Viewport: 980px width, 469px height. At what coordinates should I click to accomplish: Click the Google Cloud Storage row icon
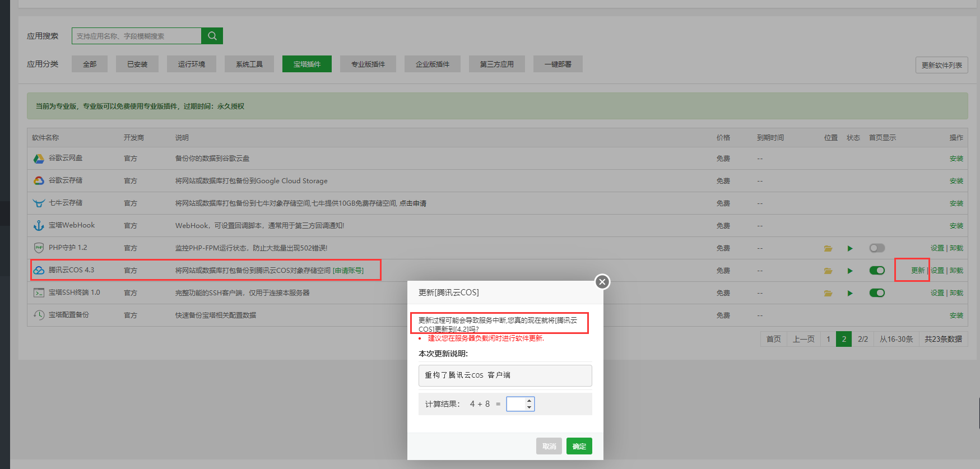point(39,180)
